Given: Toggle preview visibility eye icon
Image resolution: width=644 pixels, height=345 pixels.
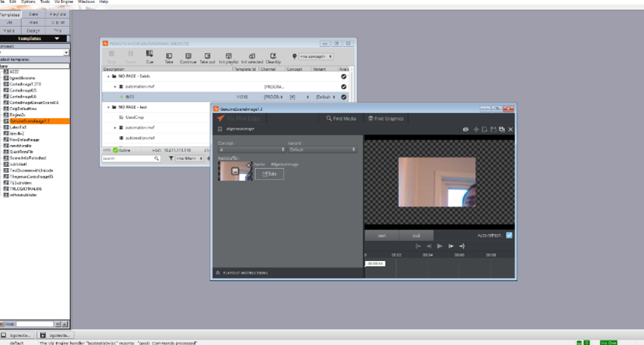Looking at the screenshot, I should coord(466,129).
